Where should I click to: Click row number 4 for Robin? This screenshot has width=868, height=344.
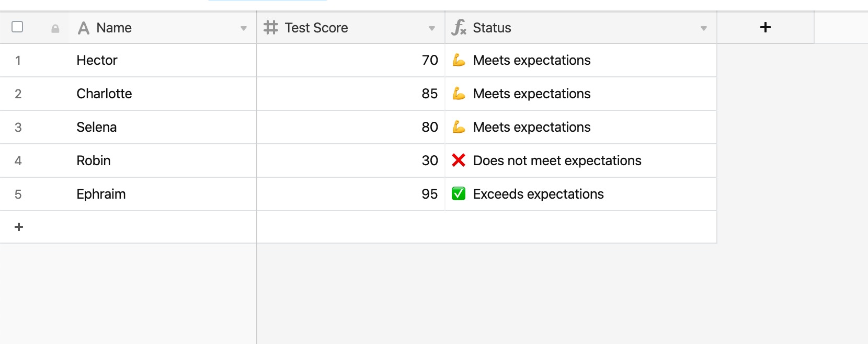pos(18,160)
